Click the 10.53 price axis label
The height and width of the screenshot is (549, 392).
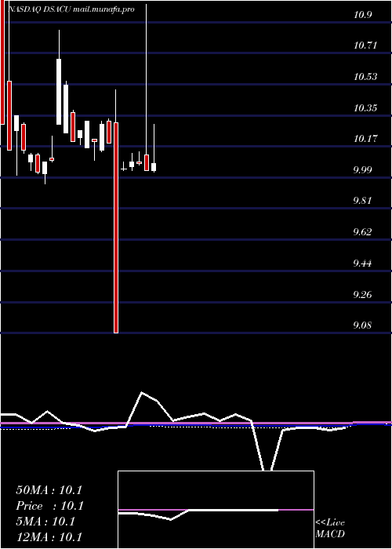click(365, 76)
